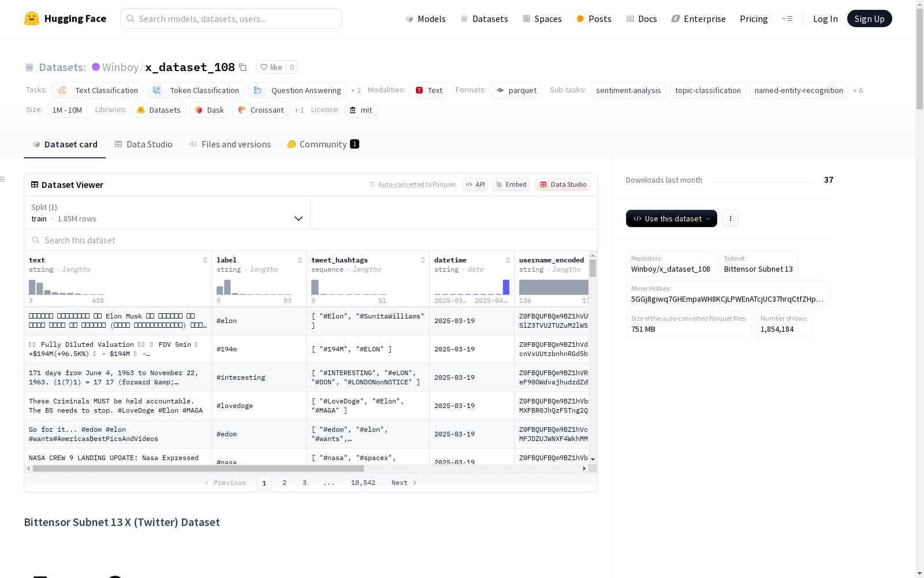Expand the +2 more tasks
Viewport: 924px width, 578px height.
(356, 90)
